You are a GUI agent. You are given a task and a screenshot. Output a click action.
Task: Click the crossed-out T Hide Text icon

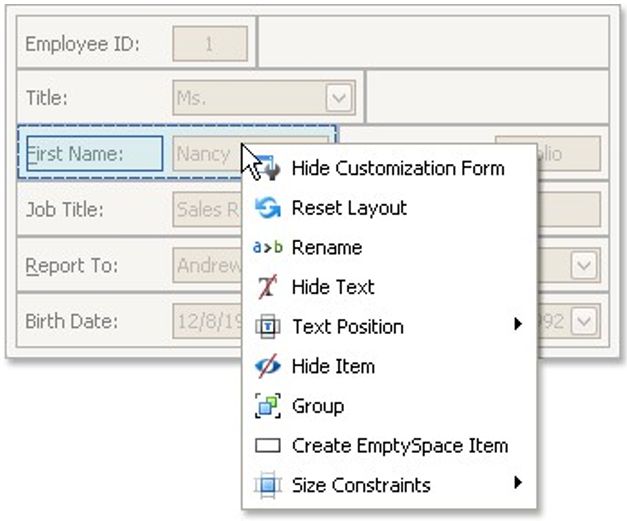pos(267,287)
